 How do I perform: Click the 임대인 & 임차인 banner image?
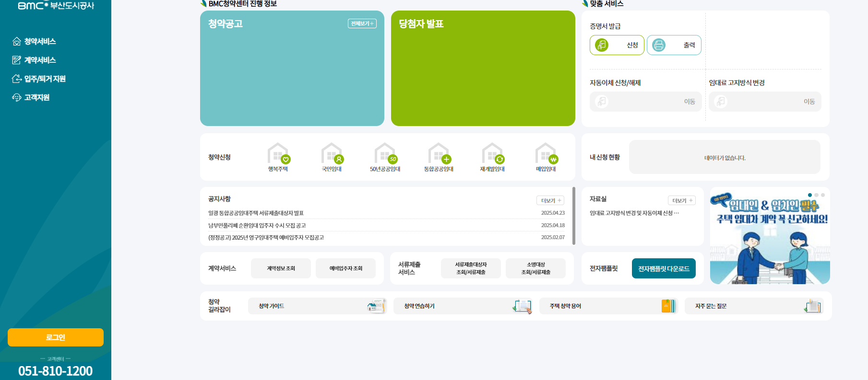770,236
